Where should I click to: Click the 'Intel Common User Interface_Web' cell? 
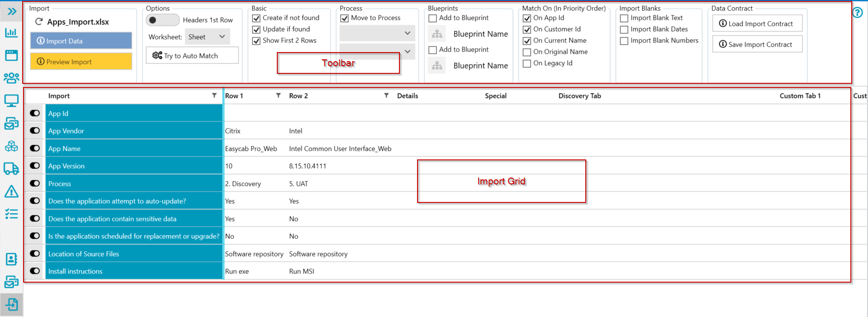click(340, 149)
